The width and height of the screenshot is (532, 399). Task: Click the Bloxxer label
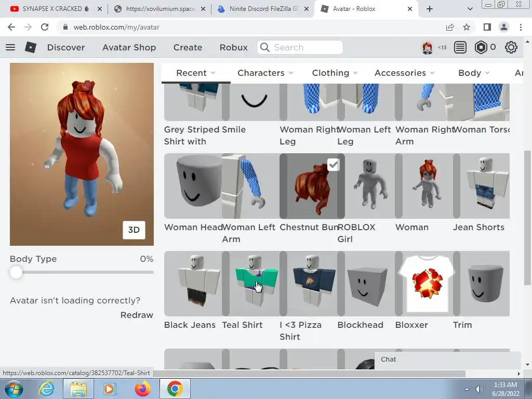(x=411, y=325)
